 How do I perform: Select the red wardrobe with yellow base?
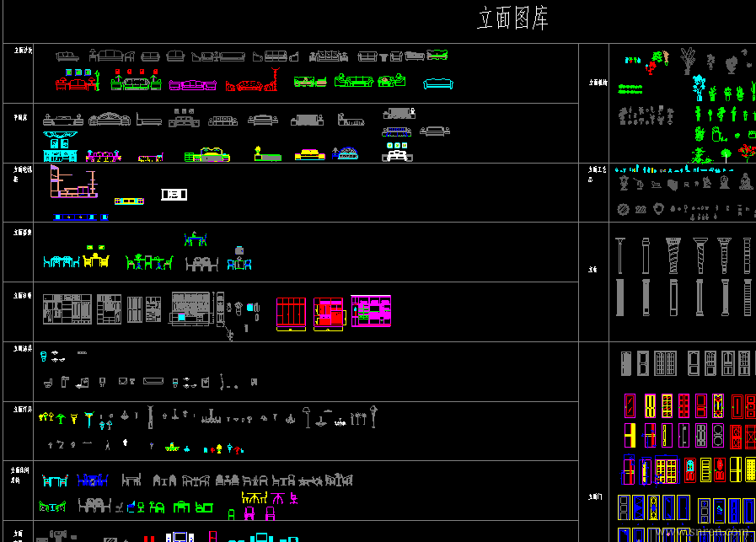pyautogui.click(x=291, y=314)
